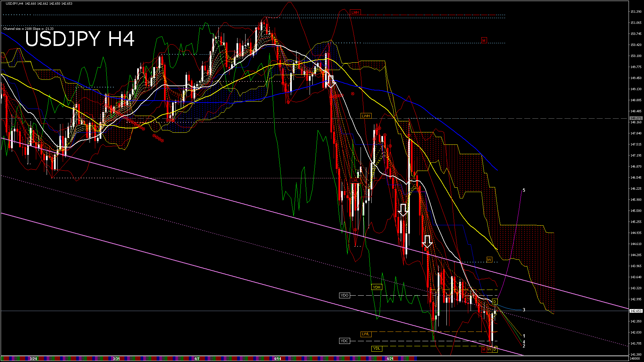Image resolution: width=644 pixels, height=362 pixels.
Task: Click the orange LWL label
Action: coord(366,334)
